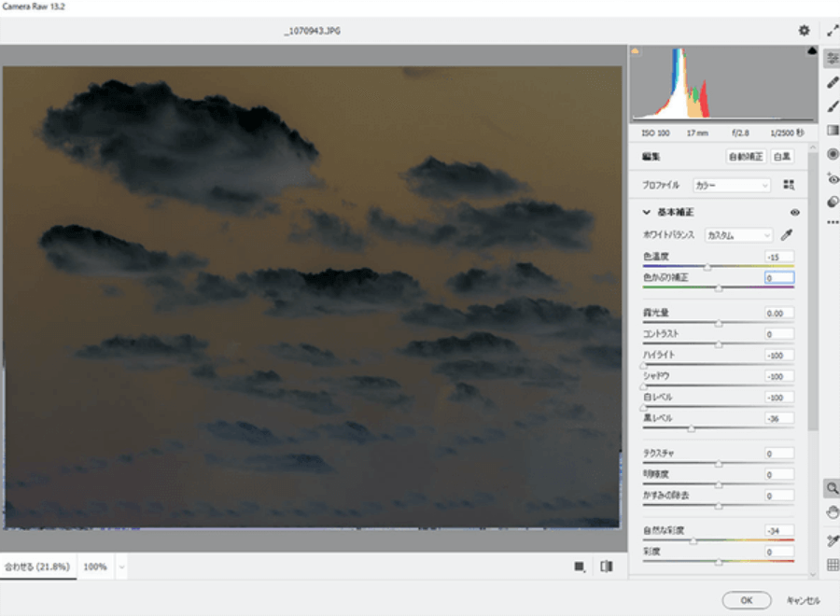Screen dimensions: 840x616
Task: Click the 彩度 slider handle
Action: [719, 562]
